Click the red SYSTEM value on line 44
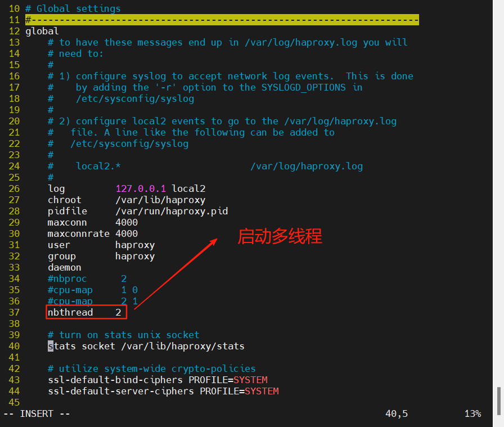The image size is (504, 427). (x=262, y=392)
